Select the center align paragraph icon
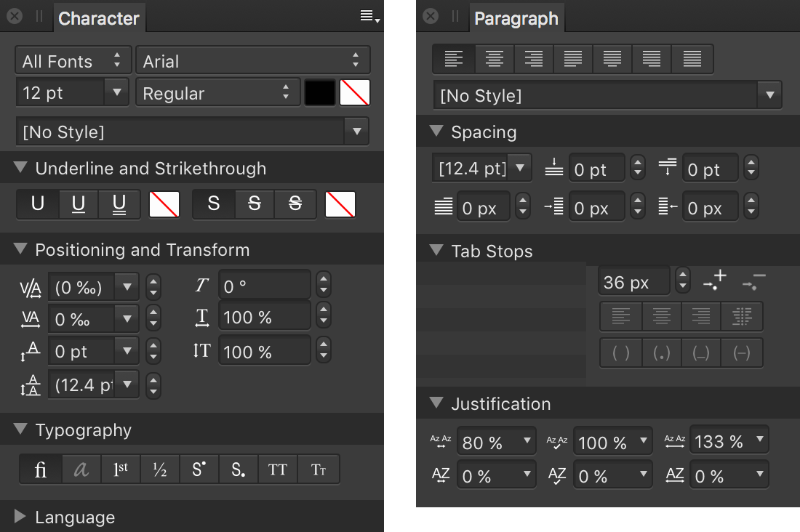The width and height of the screenshot is (800, 532). coord(495,59)
